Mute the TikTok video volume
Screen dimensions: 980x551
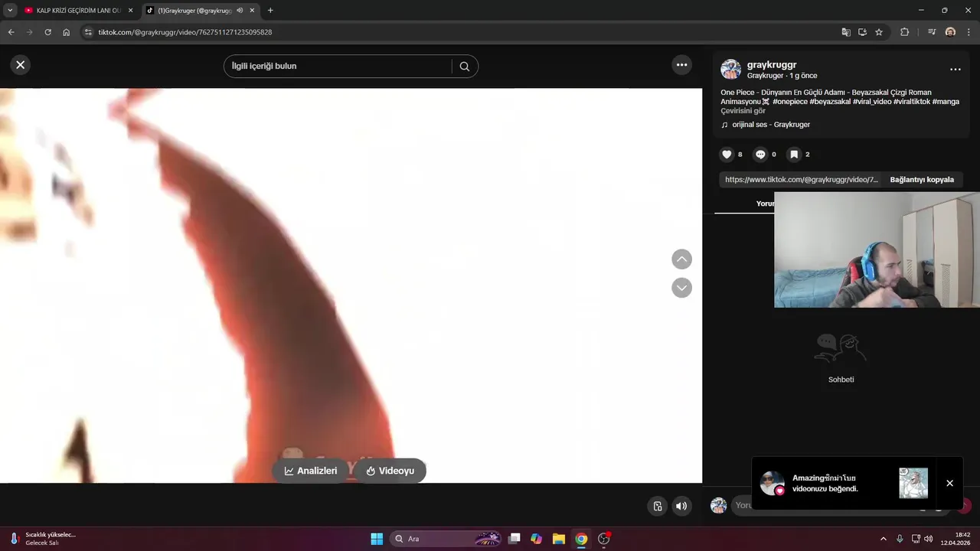coord(681,506)
